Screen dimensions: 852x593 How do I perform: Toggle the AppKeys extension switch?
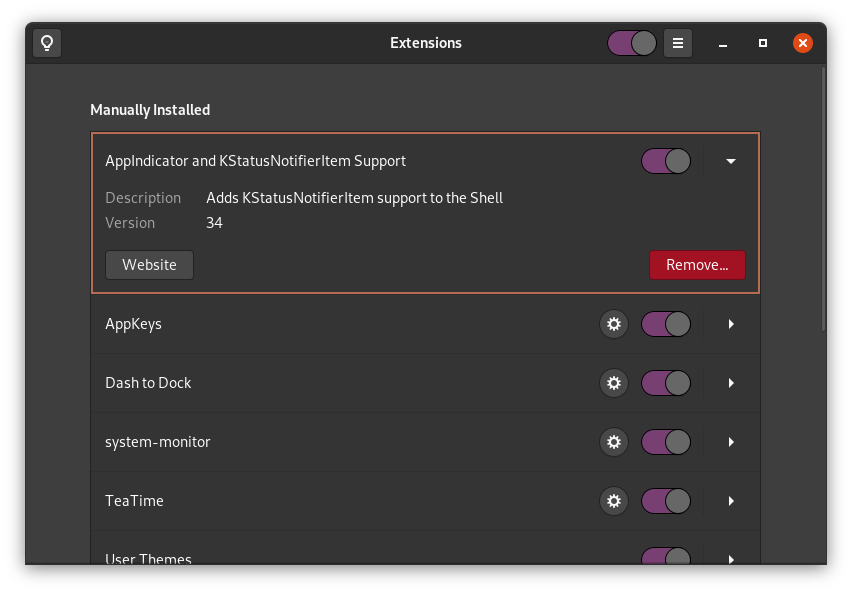(666, 324)
